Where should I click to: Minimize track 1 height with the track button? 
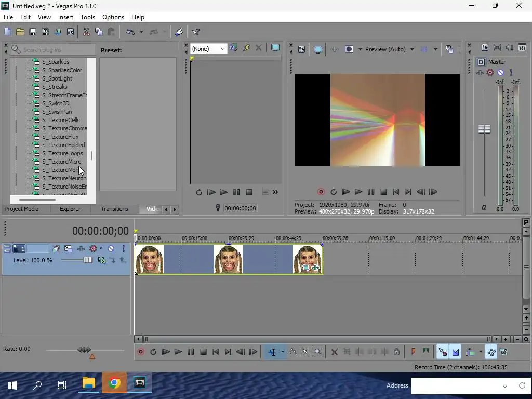pyautogui.click(x=7, y=249)
